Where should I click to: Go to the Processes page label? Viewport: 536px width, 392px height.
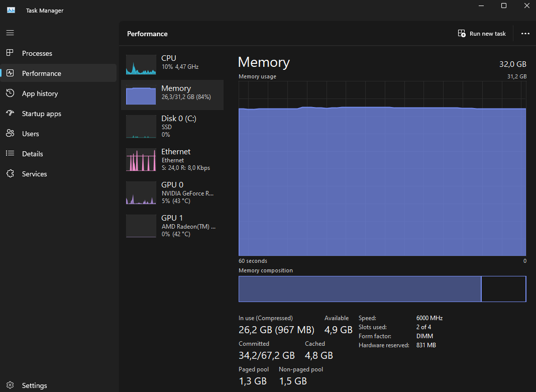[37, 53]
